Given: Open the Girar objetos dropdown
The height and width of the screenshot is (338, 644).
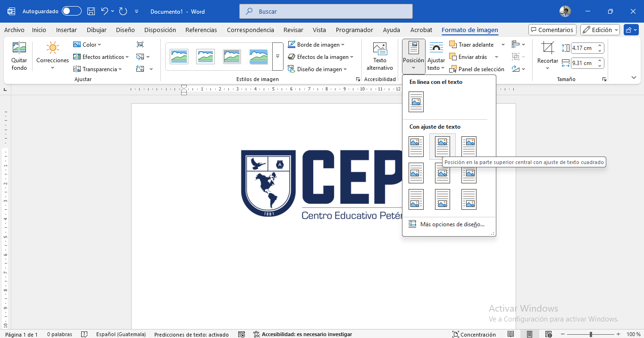Looking at the screenshot, I should tap(519, 69).
